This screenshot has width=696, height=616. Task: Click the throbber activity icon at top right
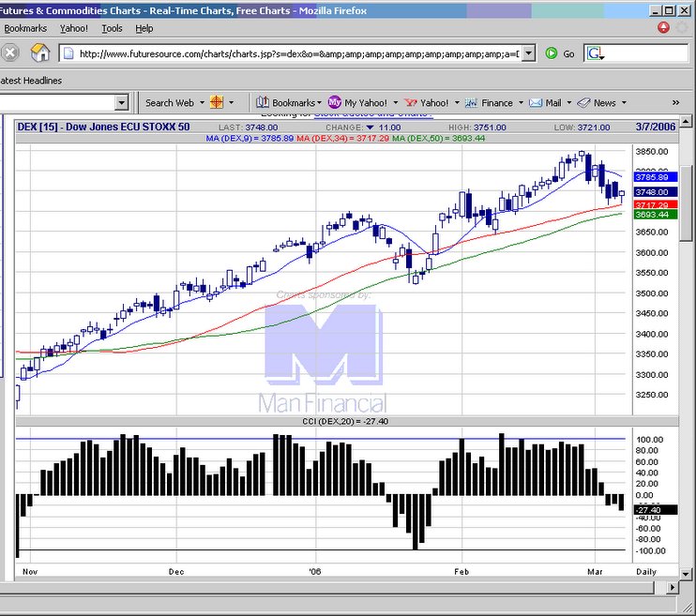tap(682, 27)
